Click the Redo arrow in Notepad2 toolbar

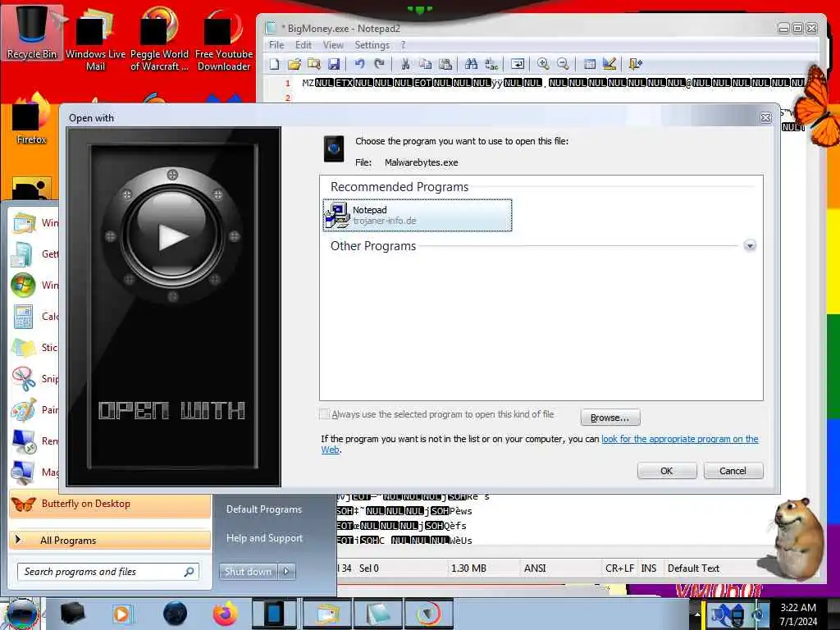click(379, 64)
